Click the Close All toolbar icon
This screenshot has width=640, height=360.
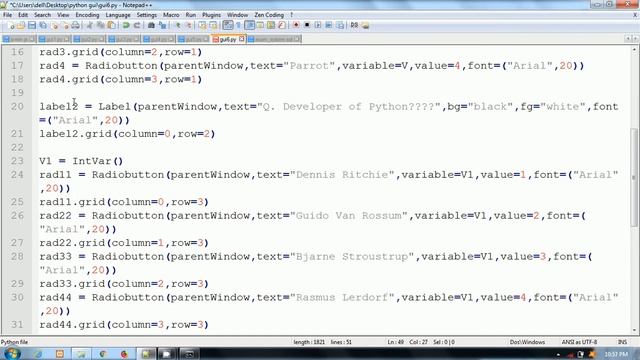click(x=65, y=25)
